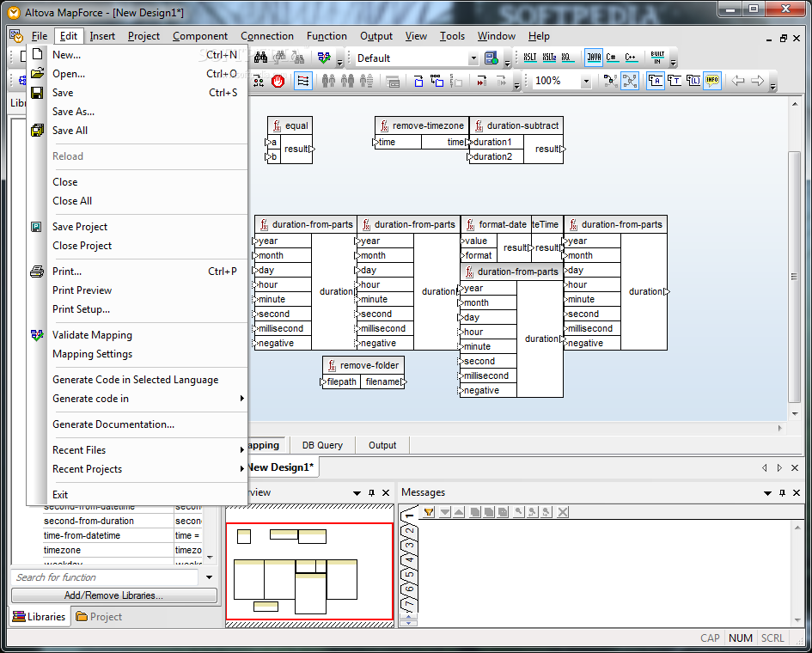
Task: Expand toolbar overflow options after BUILT IN
Action: coord(673,62)
